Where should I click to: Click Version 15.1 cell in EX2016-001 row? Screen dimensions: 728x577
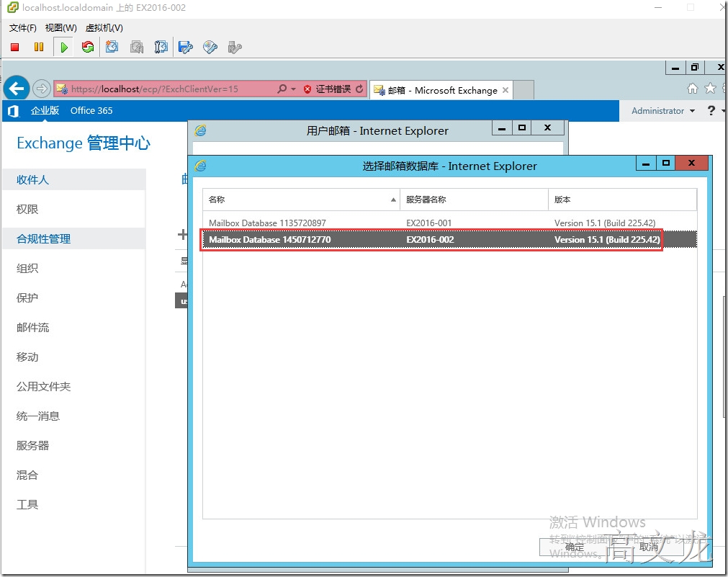(x=604, y=223)
